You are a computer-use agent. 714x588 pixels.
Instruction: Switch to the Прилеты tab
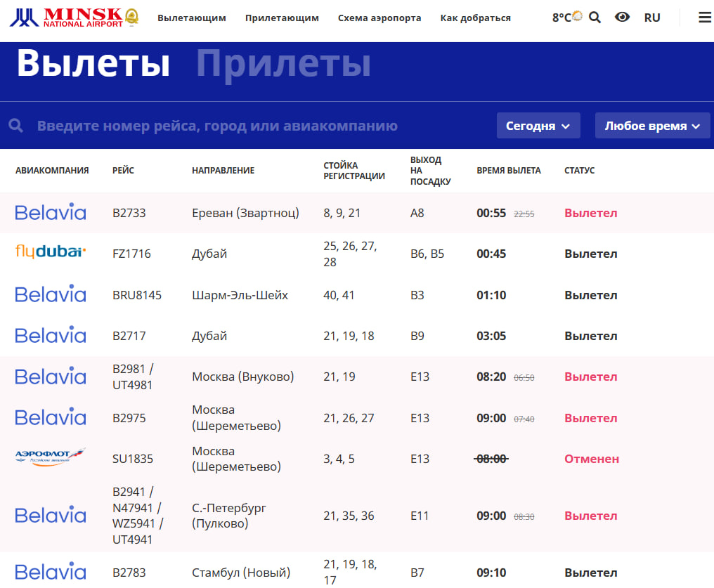click(283, 64)
